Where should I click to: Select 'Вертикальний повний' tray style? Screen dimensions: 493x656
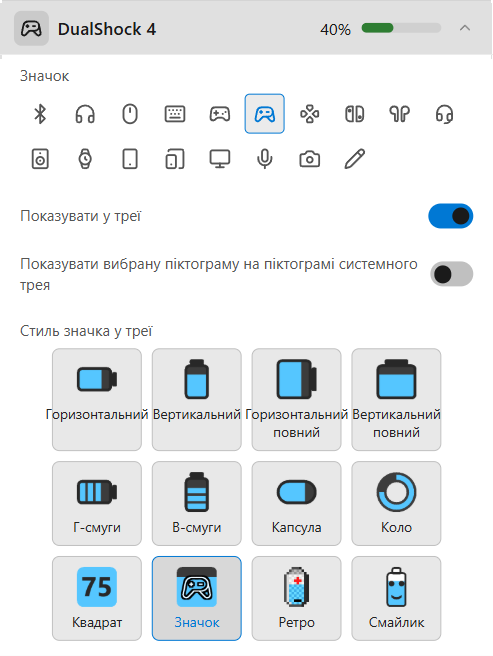(396, 400)
